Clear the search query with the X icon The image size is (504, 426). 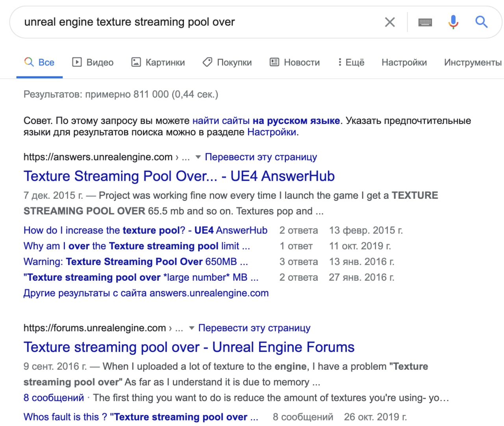(389, 22)
